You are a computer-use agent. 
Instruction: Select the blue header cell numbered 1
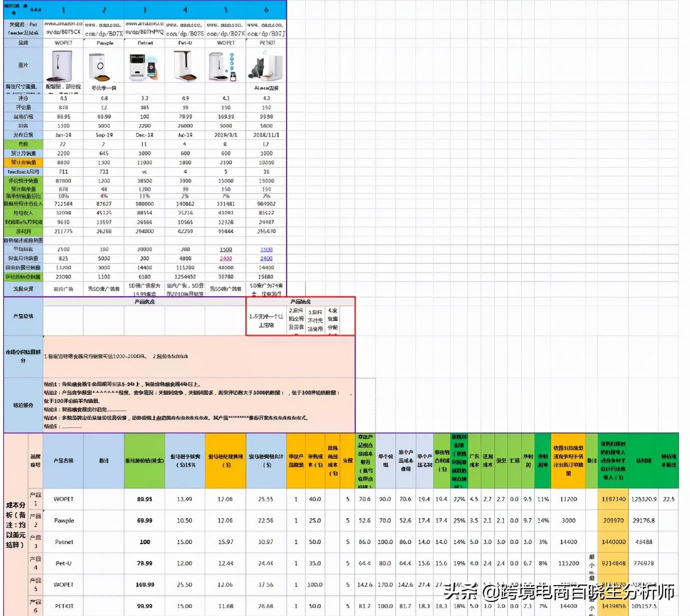point(63,10)
